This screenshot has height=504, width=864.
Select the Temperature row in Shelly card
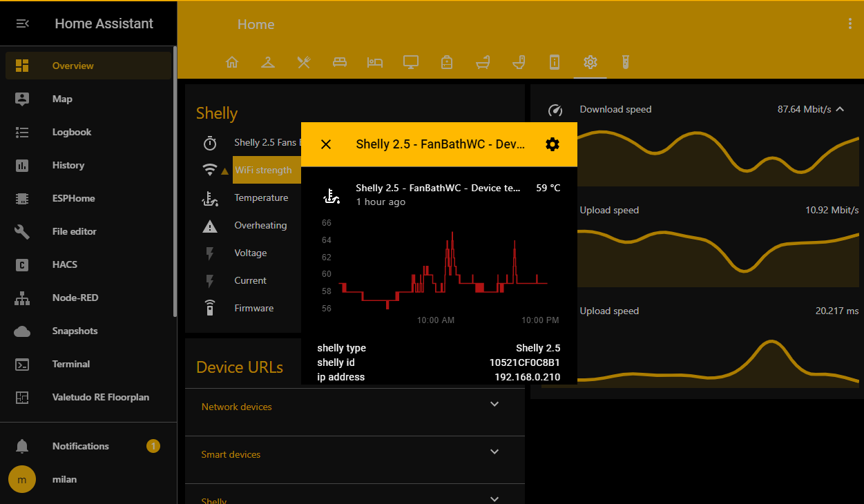coord(249,197)
